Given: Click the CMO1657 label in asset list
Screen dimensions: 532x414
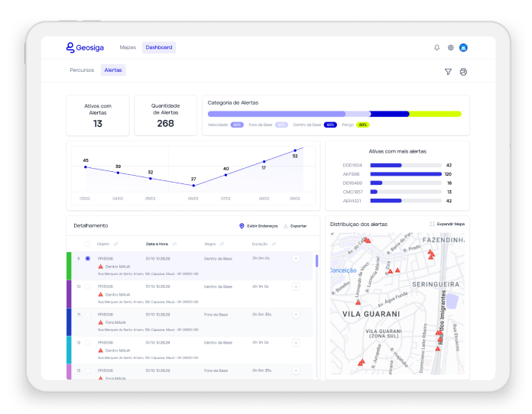Looking at the screenshot, I should coord(352,192).
